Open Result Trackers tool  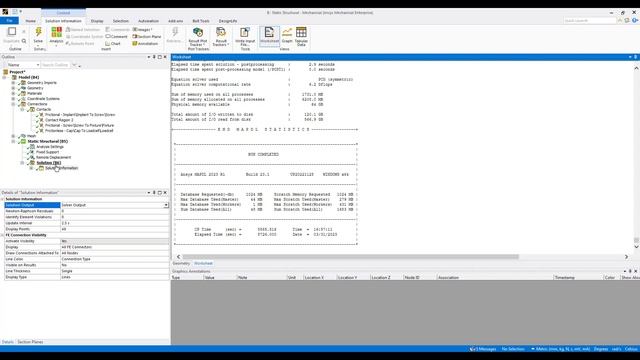pos(221,36)
